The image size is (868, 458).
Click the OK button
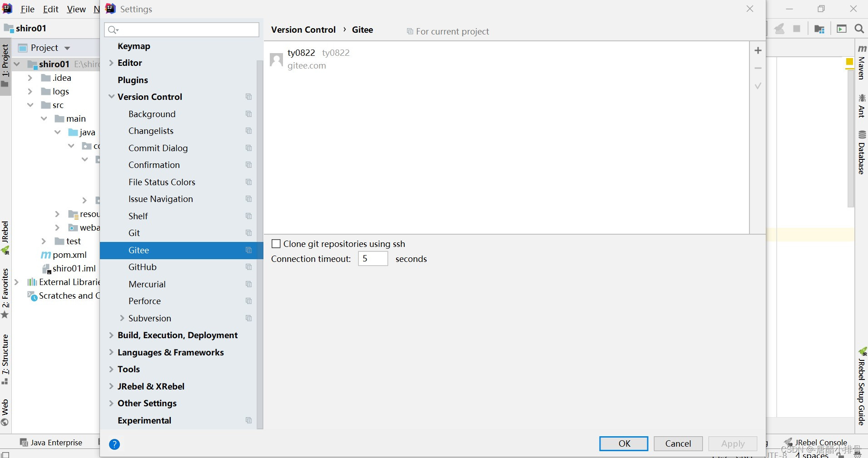(x=624, y=443)
